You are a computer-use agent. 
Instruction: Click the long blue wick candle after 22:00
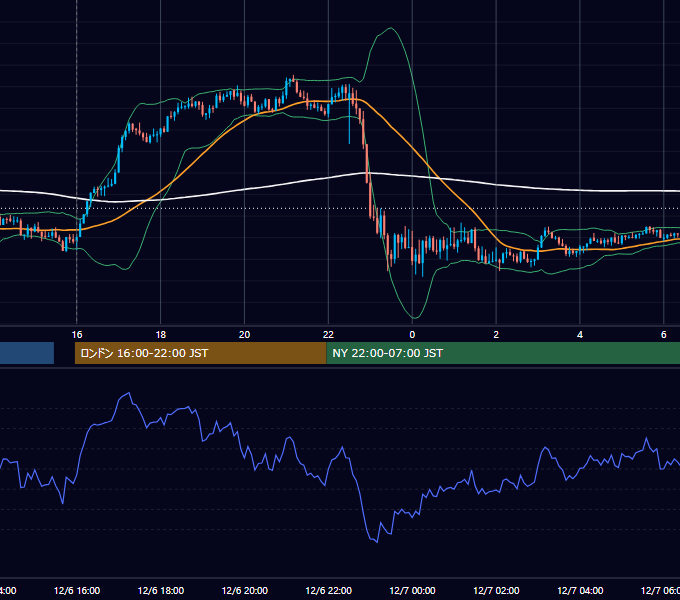[x=349, y=114]
